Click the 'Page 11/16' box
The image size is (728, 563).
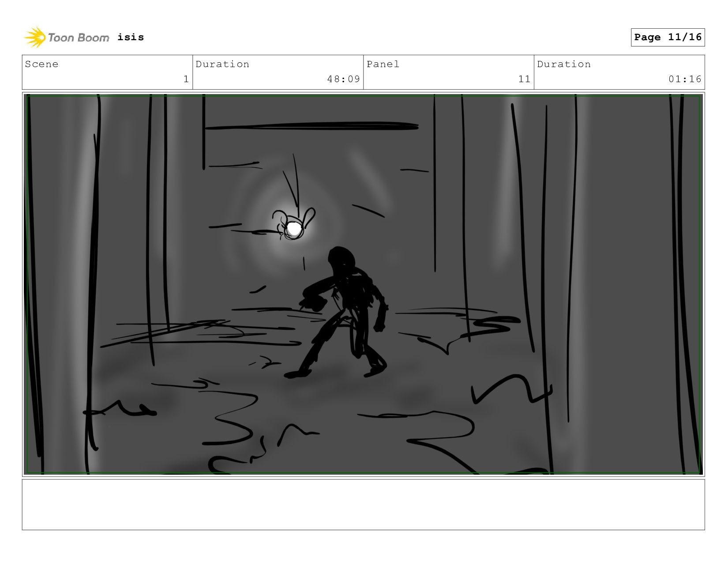click(668, 37)
